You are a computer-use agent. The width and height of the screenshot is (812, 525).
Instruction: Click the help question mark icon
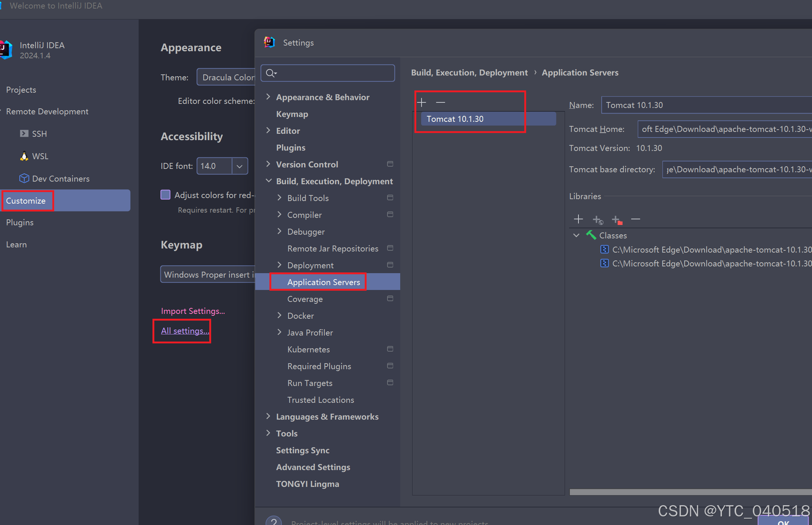click(274, 521)
